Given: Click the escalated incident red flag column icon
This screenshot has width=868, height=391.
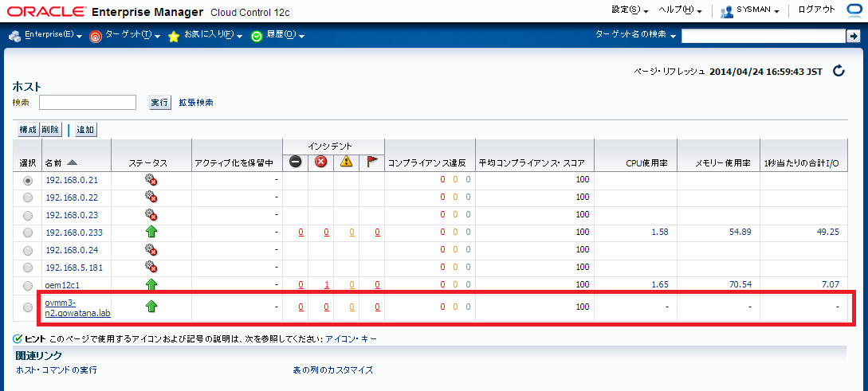Looking at the screenshot, I should [372, 162].
